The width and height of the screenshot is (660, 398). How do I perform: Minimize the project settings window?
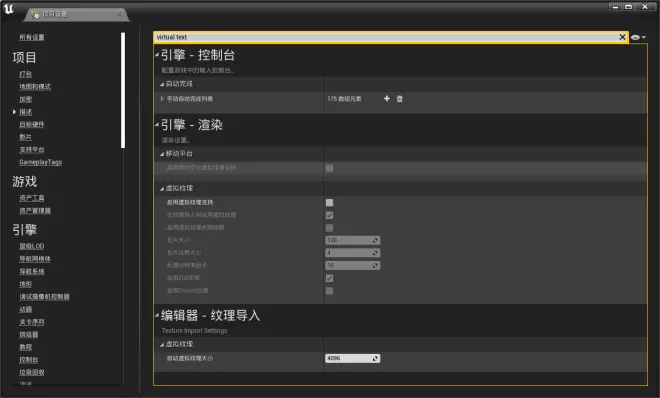pos(615,7)
